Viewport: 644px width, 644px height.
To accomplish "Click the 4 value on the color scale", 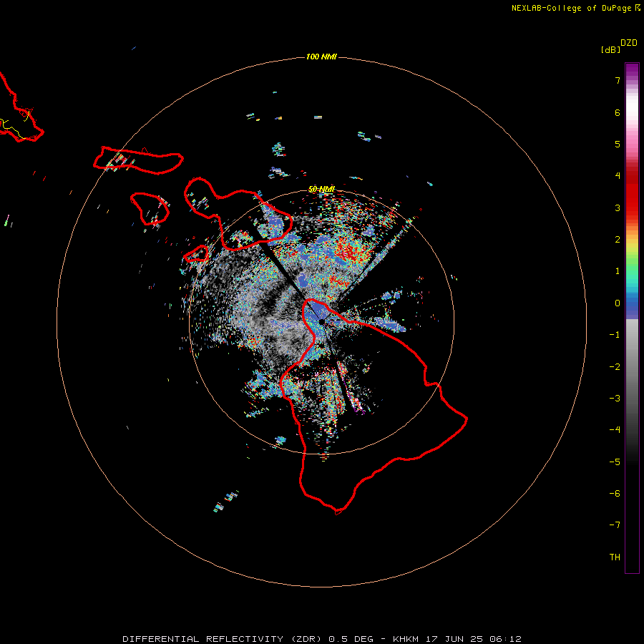I will (x=618, y=176).
